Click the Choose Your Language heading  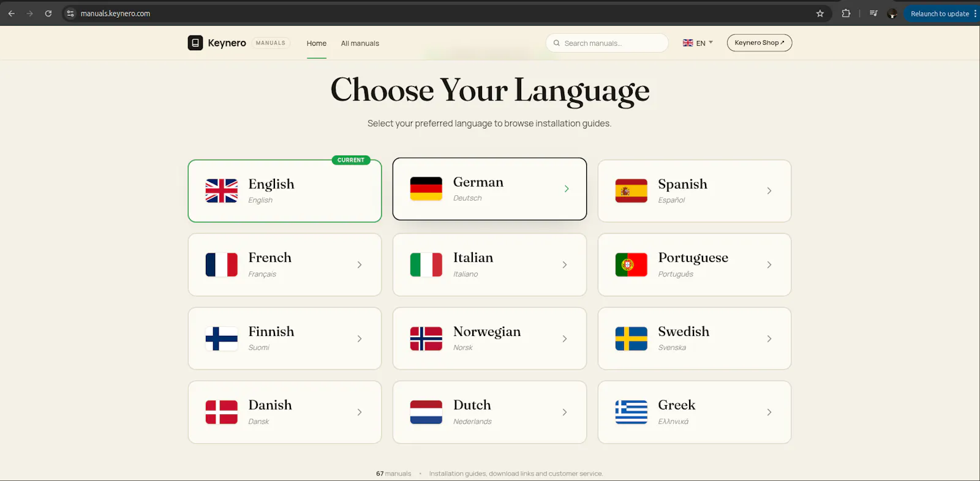[490, 91]
